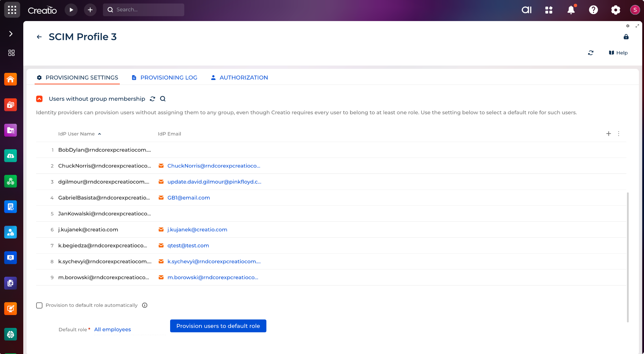Expand the left navigation panel
Viewport: 644px width, 354px height.
11,34
